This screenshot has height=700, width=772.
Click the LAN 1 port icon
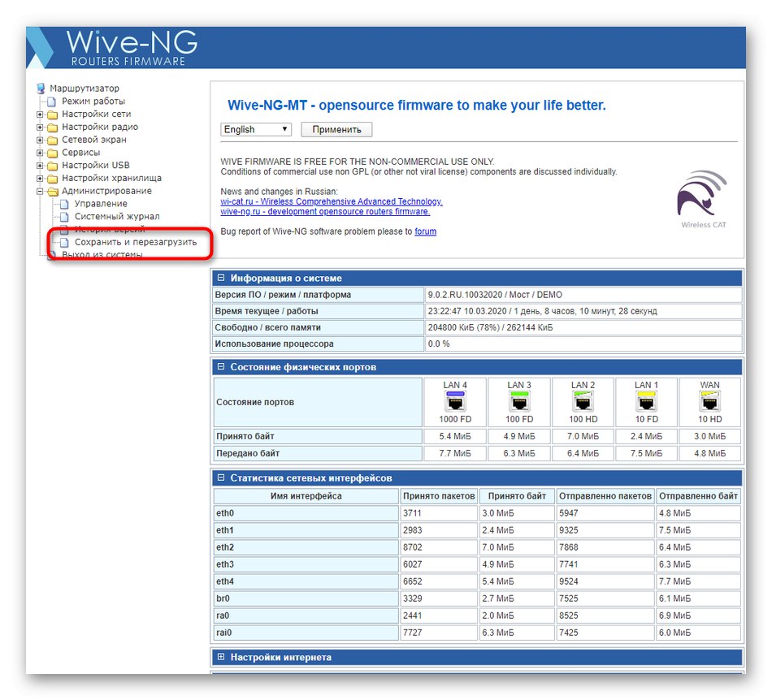[x=646, y=401]
